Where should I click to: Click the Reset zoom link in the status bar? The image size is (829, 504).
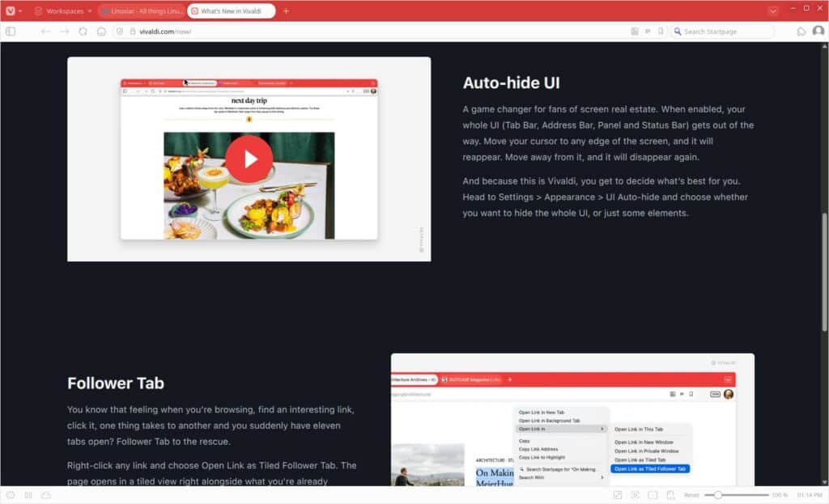click(x=692, y=494)
